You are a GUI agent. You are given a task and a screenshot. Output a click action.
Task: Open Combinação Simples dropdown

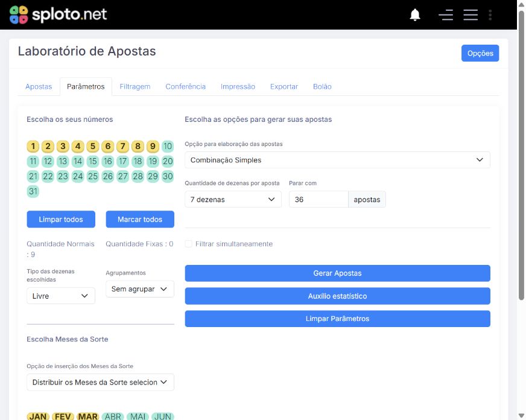click(337, 160)
